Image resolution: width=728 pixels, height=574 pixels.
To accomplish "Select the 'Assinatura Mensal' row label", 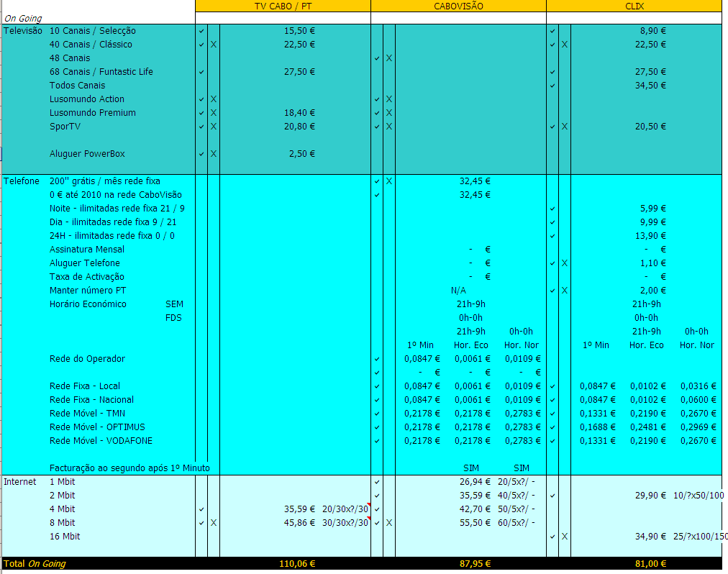I will [87, 250].
